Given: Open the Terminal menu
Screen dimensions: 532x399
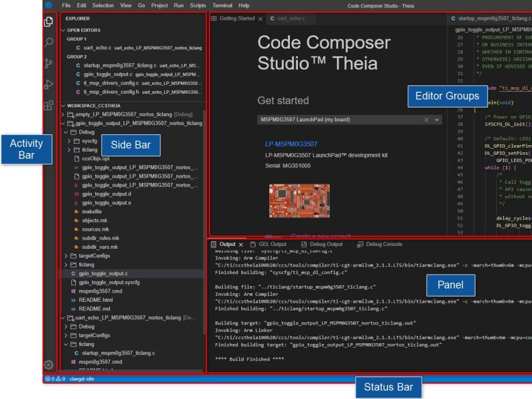Looking at the screenshot, I should click(222, 5).
